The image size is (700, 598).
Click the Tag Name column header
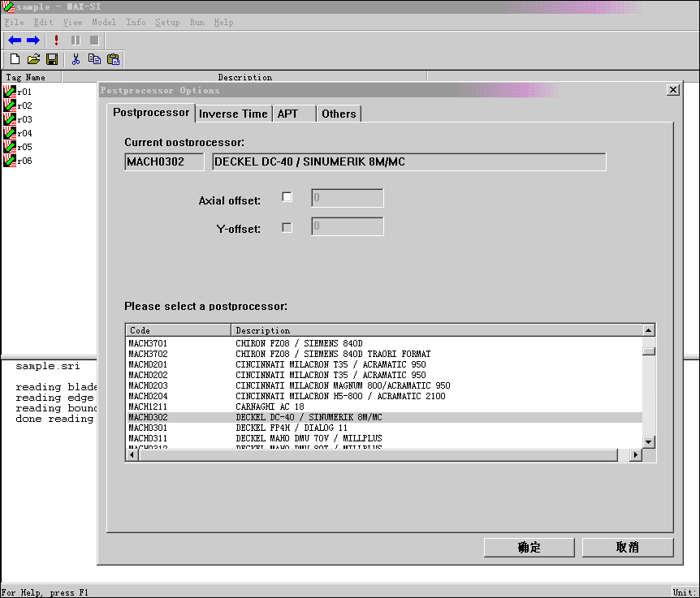tap(31, 77)
